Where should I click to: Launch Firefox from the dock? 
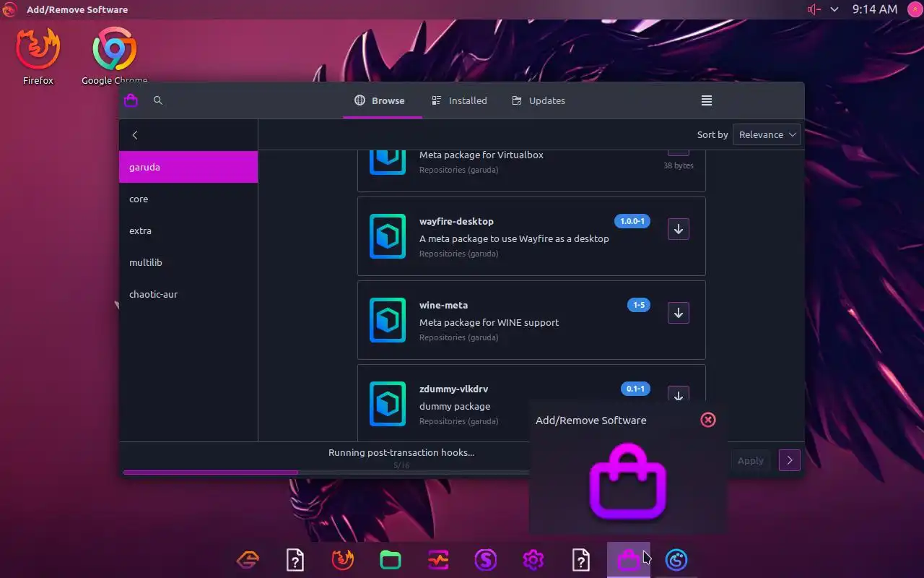(343, 560)
